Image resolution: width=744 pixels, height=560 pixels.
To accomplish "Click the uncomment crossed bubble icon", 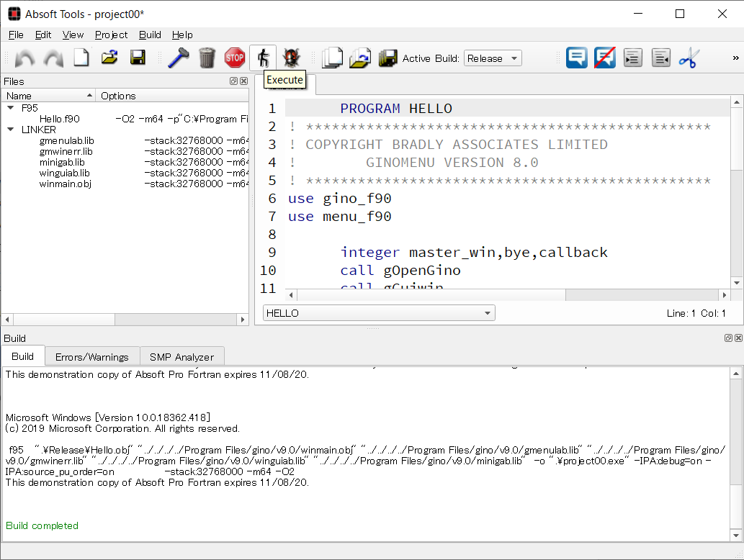I will click(x=605, y=58).
